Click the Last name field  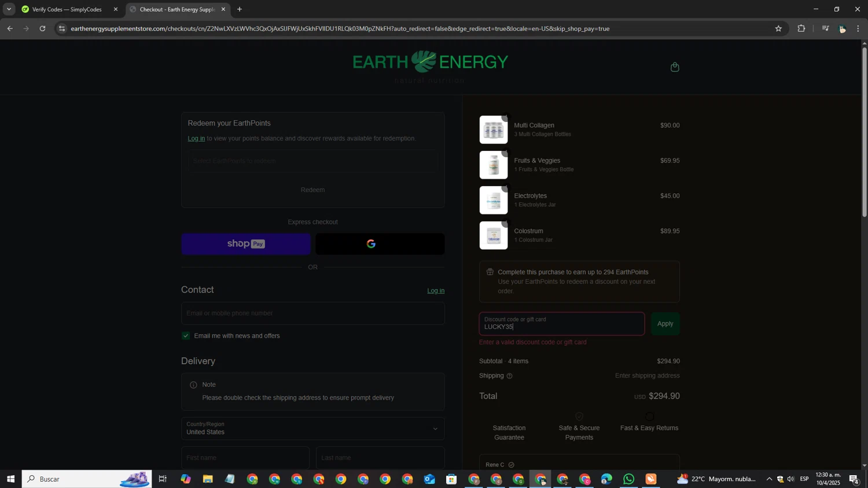380,457
